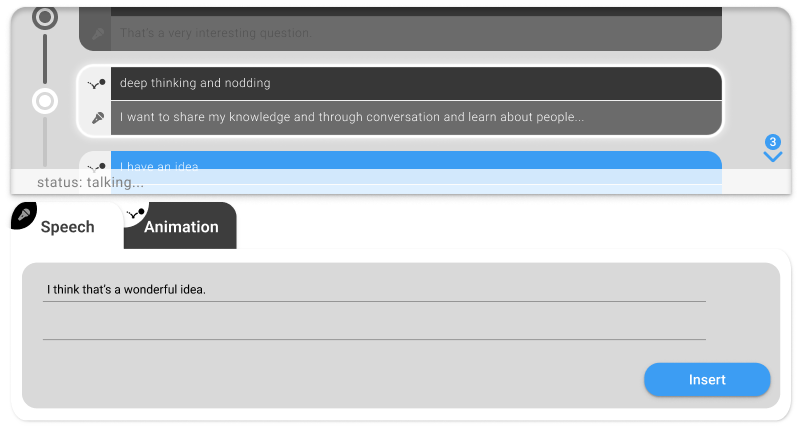
Task: Switch to the Animation tab
Action: coord(180,225)
